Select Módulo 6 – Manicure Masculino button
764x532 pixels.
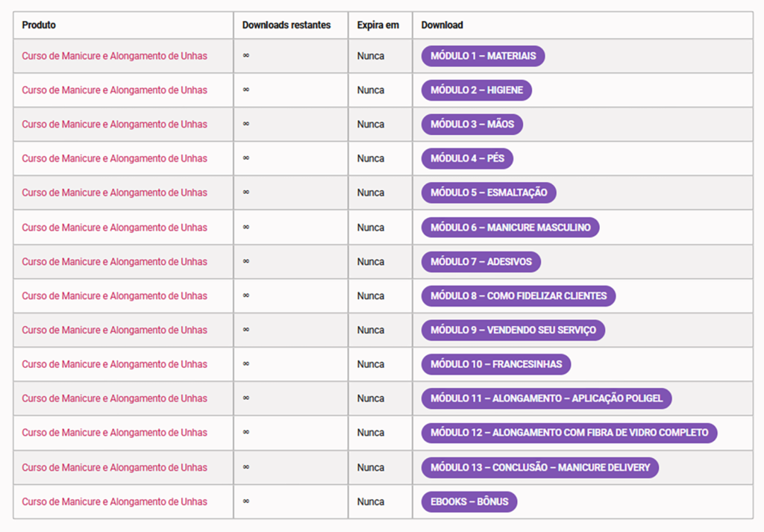(510, 228)
